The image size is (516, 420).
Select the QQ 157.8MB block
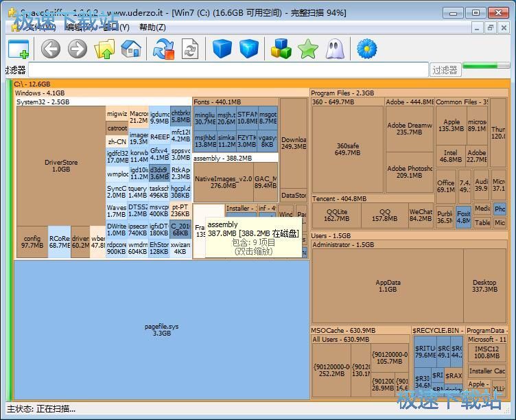(x=385, y=215)
